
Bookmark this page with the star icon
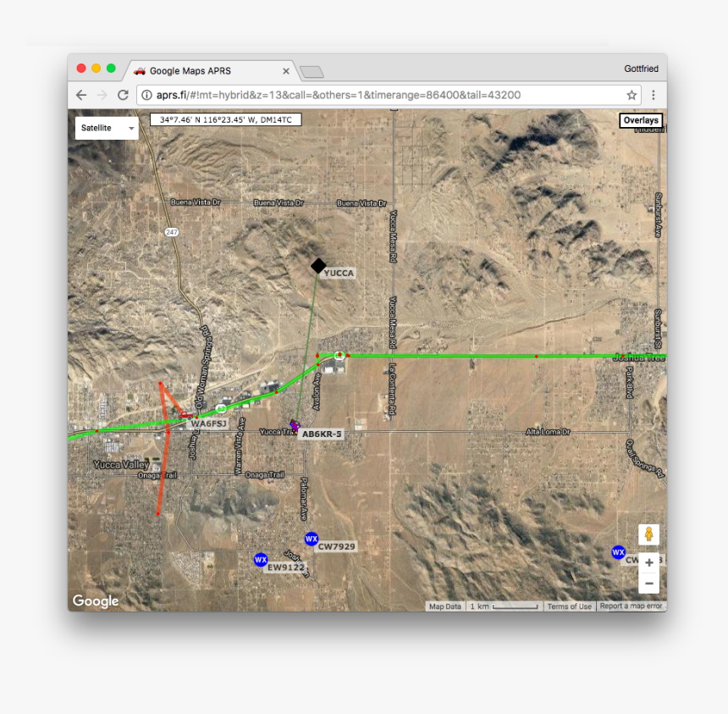pos(631,95)
